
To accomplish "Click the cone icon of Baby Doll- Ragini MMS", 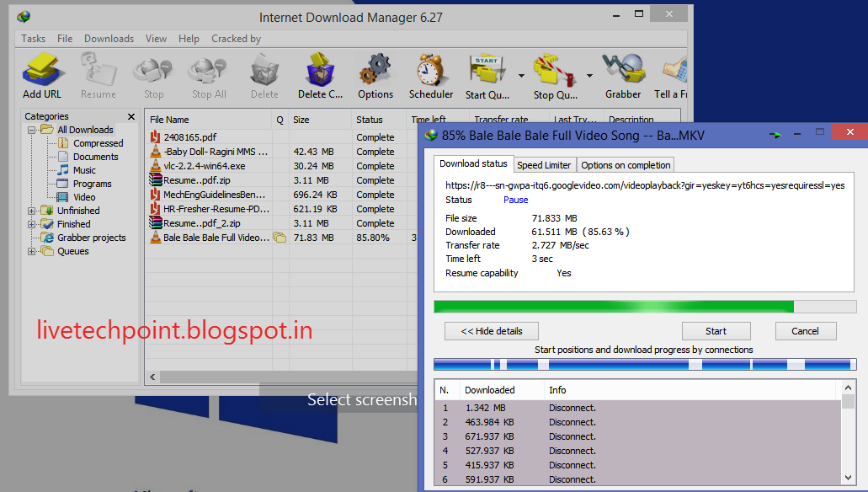I will coord(156,152).
